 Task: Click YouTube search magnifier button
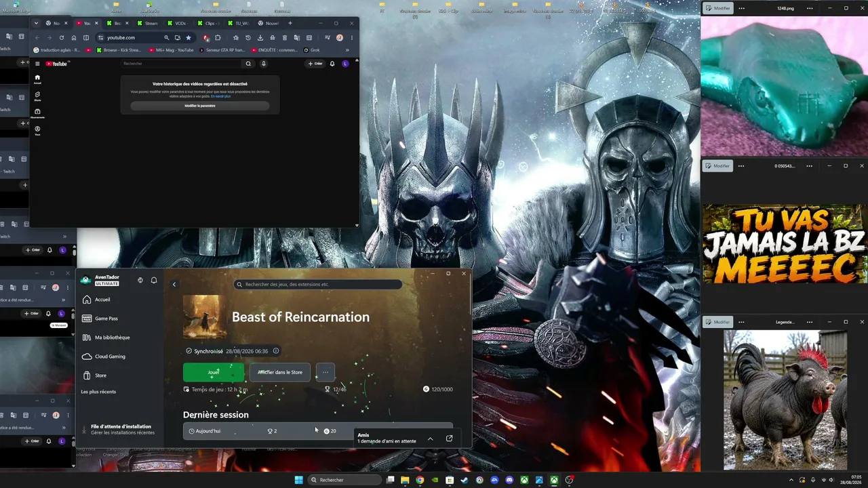[x=248, y=64]
